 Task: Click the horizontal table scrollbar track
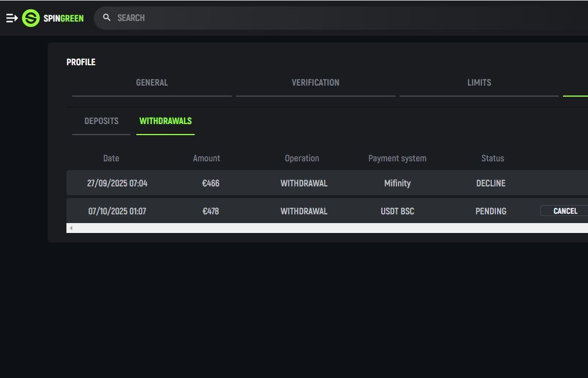point(326,228)
